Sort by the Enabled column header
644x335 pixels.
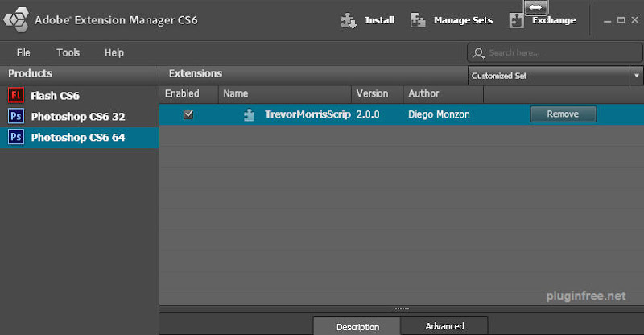188,94
